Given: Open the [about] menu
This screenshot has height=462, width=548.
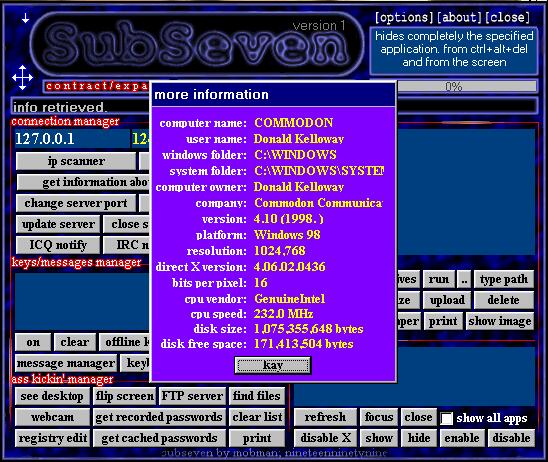Looking at the screenshot, I should pyautogui.click(x=459, y=17).
